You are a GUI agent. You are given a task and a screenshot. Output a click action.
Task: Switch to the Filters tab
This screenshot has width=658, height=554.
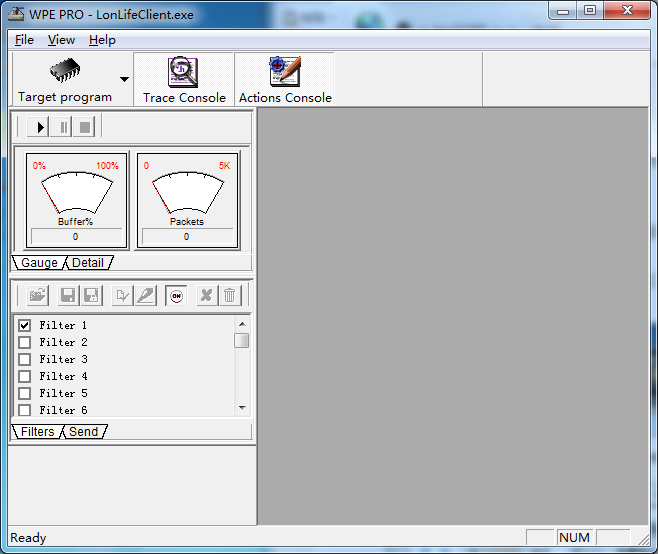(37, 432)
